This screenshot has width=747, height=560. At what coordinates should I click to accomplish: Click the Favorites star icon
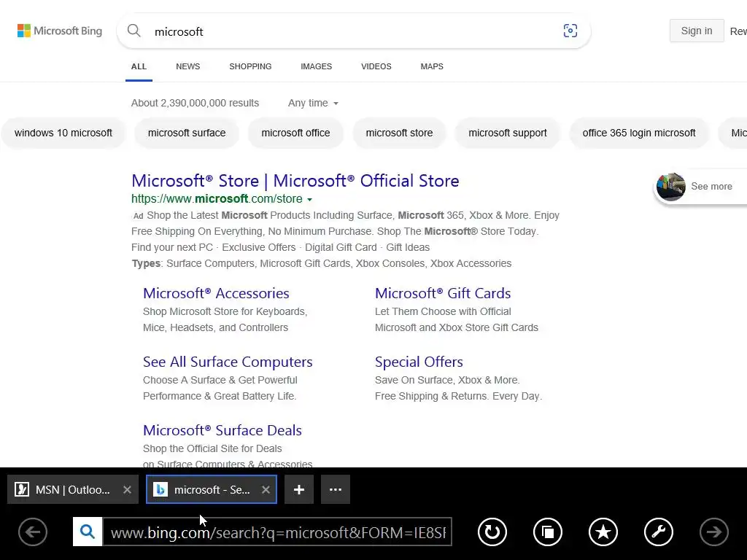pyautogui.click(x=603, y=532)
